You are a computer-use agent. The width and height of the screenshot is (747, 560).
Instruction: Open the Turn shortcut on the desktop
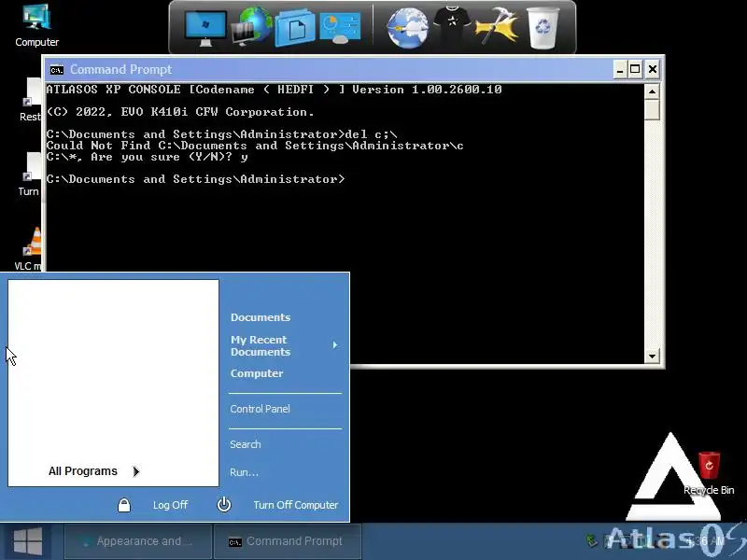[30, 175]
